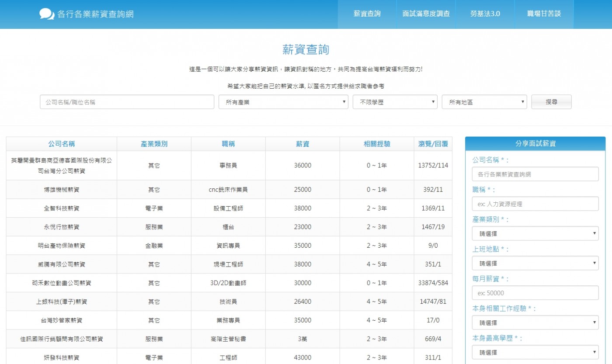Expand the 本身最高學歷 select

click(535, 352)
